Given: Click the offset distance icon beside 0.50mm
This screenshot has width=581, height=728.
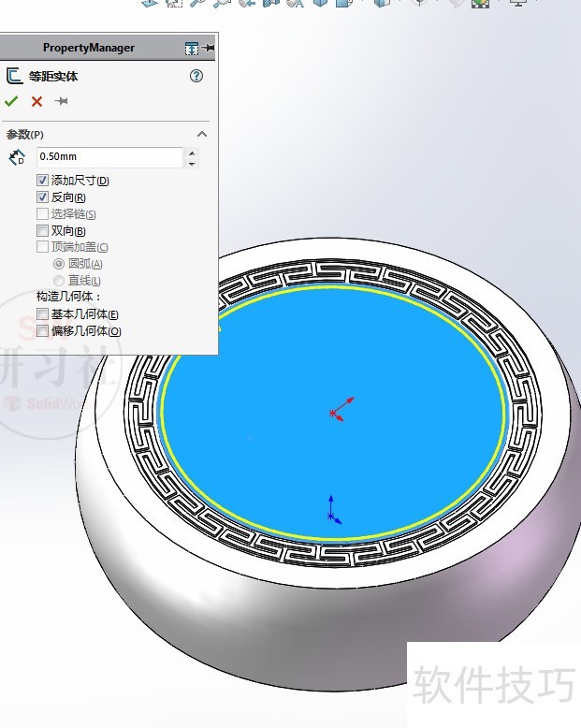Looking at the screenshot, I should pos(17,158).
